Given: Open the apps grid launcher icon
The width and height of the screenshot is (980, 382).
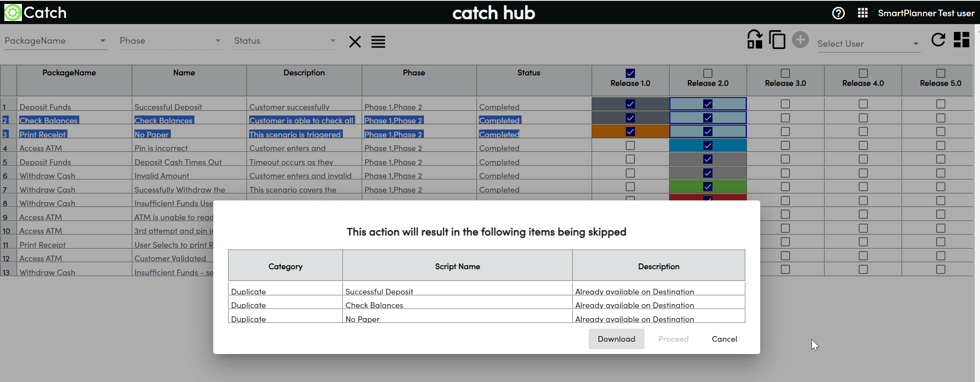Looking at the screenshot, I should tap(863, 13).
